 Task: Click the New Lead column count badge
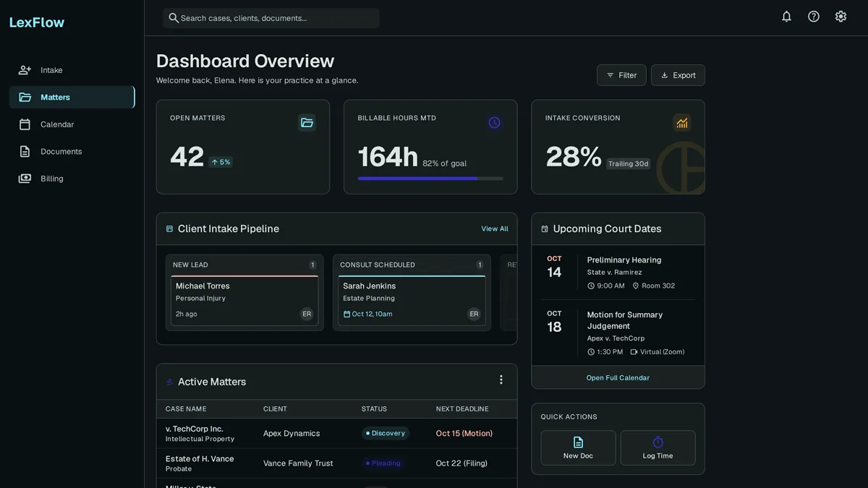click(312, 265)
